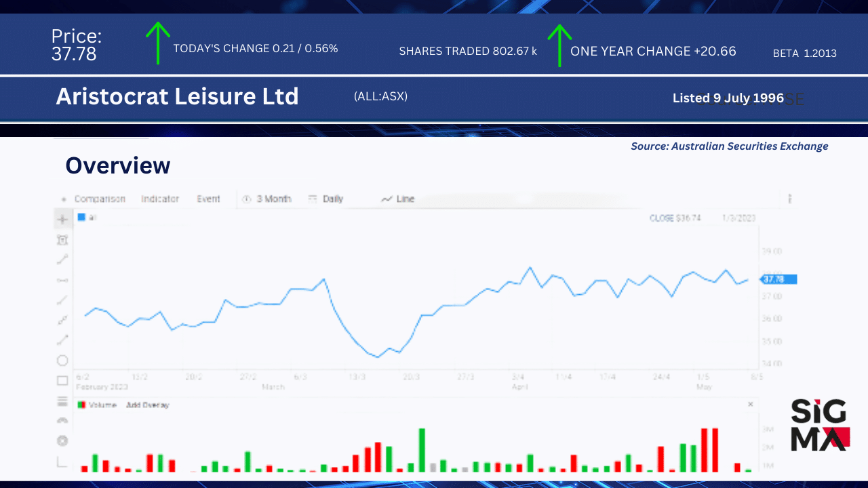868x488 pixels.
Task: Click the plus icon beside Comparison
Action: click(64, 199)
